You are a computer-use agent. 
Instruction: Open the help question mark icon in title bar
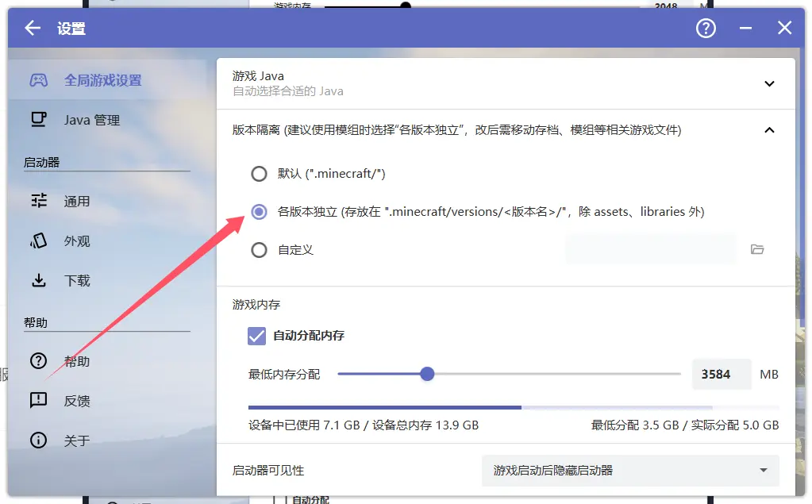[x=706, y=29]
